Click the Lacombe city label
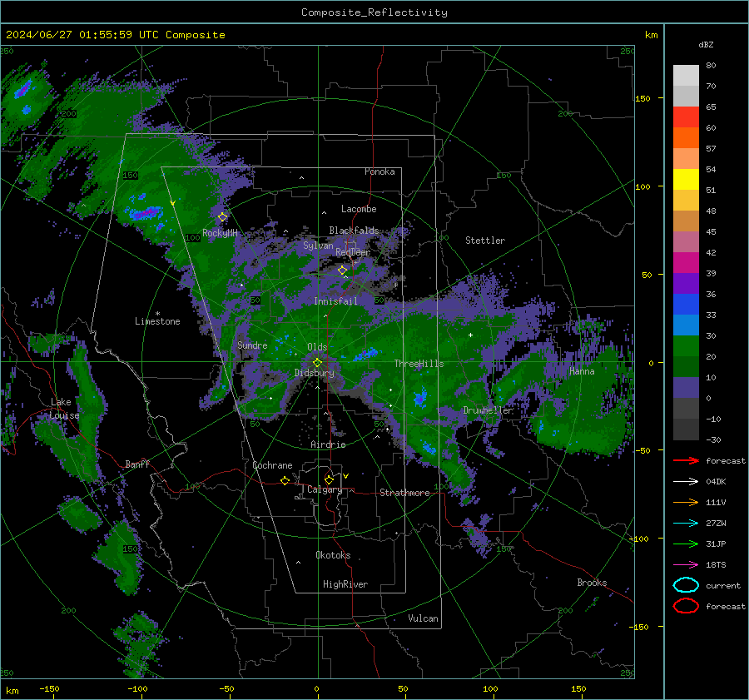The height and width of the screenshot is (700, 749). [359, 209]
